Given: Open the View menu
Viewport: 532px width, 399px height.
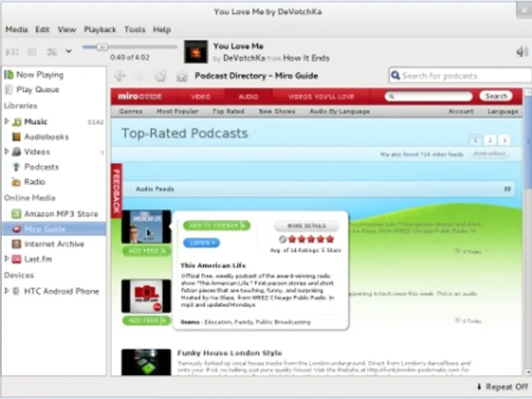Looking at the screenshot, I should [x=66, y=29].
